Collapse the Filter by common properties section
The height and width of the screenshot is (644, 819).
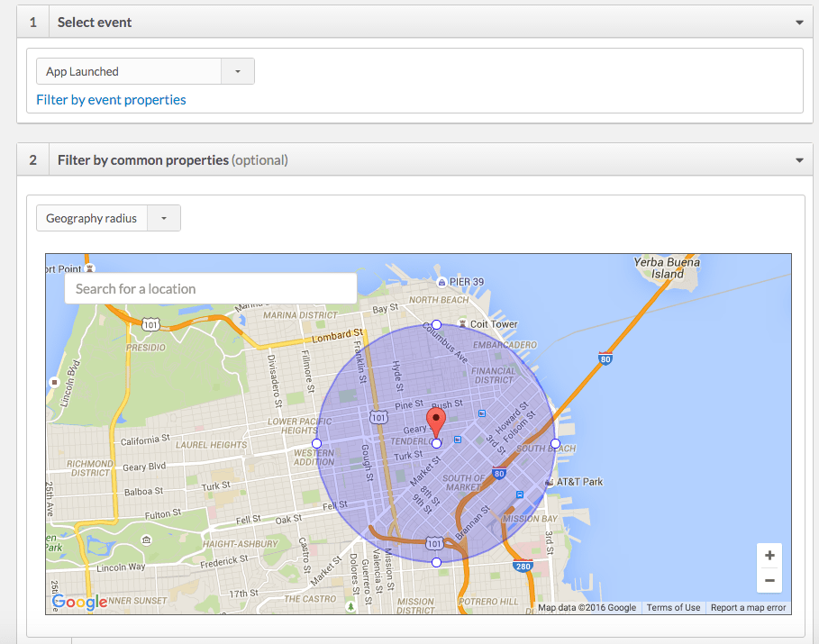tap(798, 159)
